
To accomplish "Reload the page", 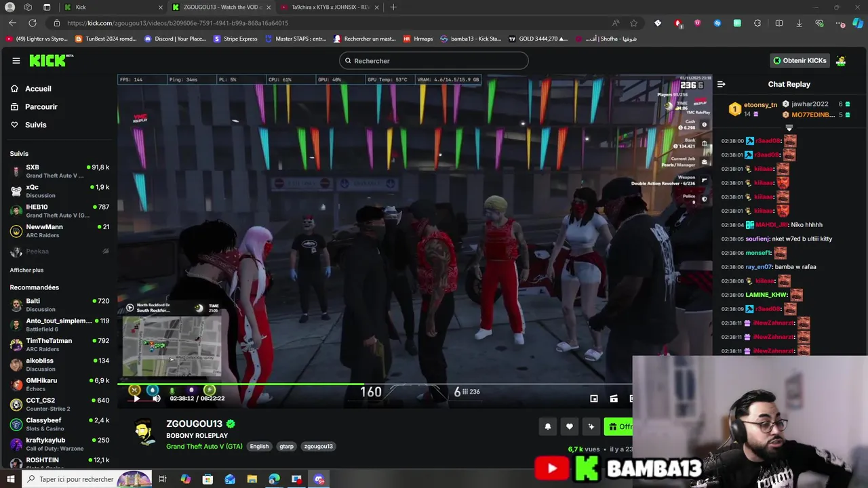I will 34,23.
